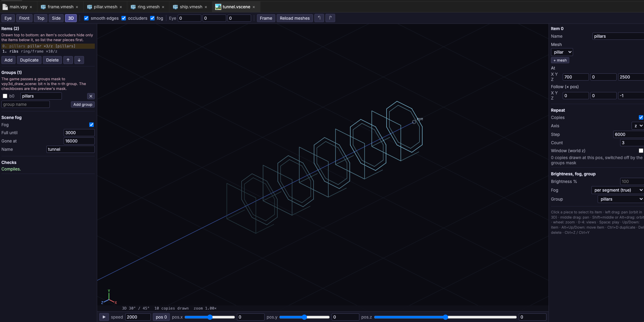Enable the b0 pillars group checkbox
The height and width of the screenshot is (322, 644).
pos(5,96)
